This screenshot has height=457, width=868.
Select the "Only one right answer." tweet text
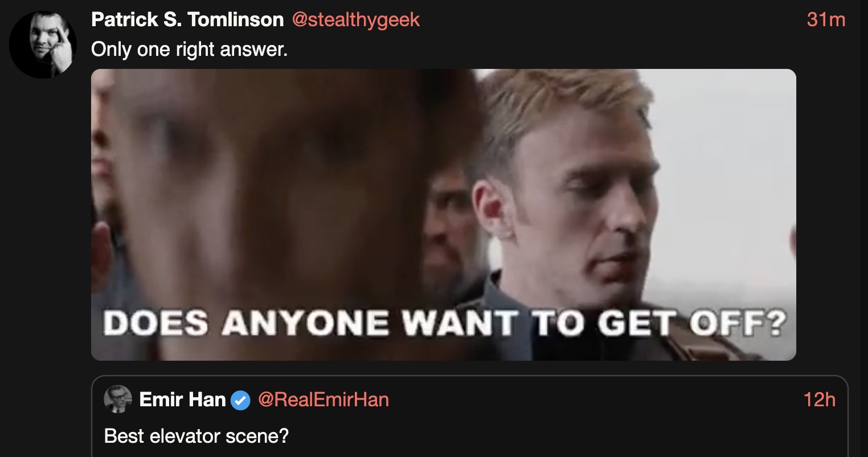click(x=190, y=50)
